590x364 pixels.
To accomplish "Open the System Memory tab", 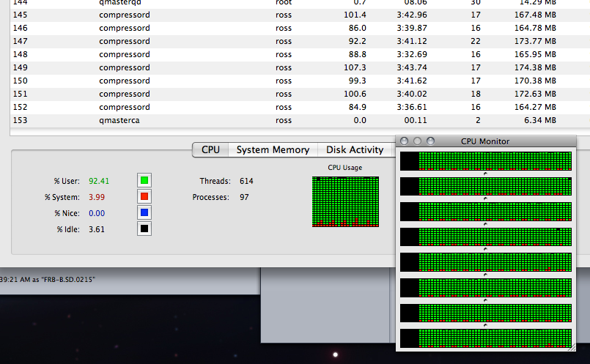I will 273,149.
